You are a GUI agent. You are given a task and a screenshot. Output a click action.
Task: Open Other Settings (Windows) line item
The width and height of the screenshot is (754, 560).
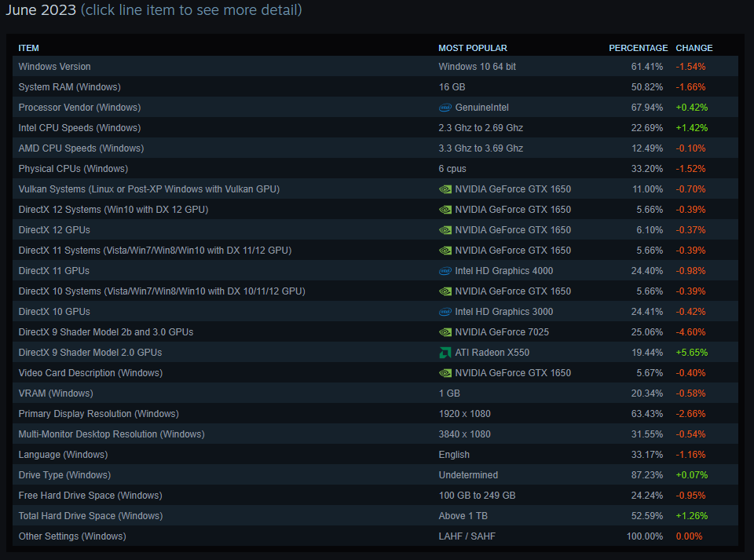tap(375, 536)
